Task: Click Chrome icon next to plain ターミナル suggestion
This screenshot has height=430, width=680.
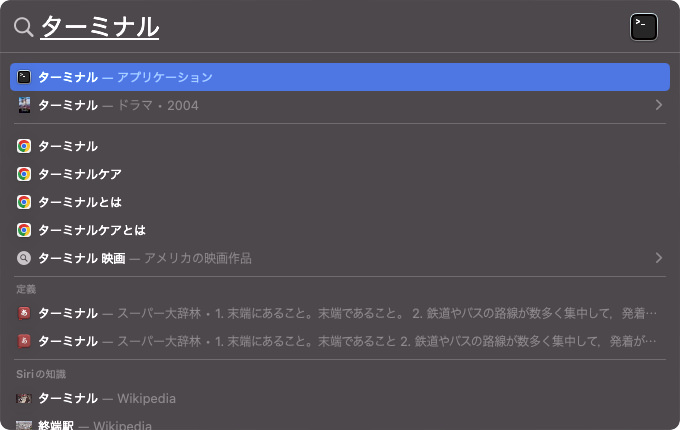Action: [x=24, y=146]
